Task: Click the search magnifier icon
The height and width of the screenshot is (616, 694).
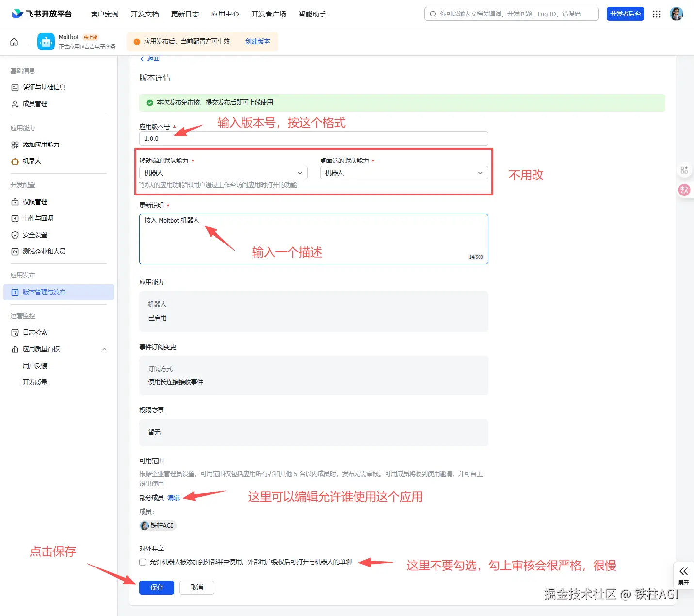Action: (433, 14)
